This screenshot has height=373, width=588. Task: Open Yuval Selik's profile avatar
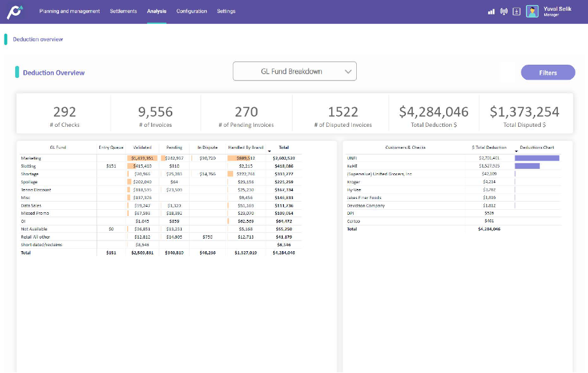pyautogui.click(x=532, y=11)
